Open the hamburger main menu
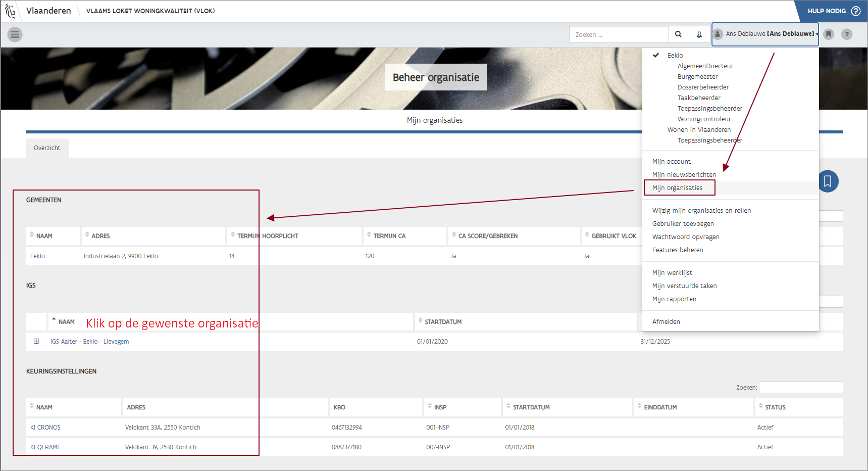868x471 pixels. 15,34
